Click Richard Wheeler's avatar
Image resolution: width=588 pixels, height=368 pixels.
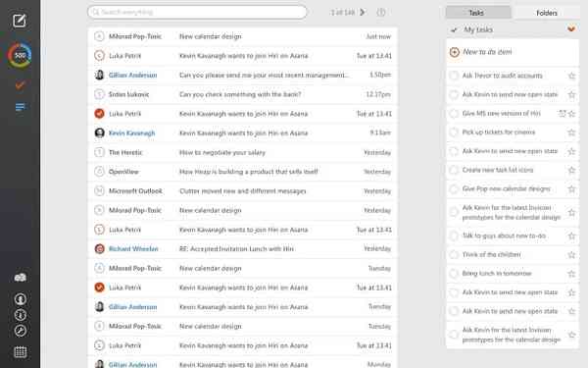tap(99, 248)
